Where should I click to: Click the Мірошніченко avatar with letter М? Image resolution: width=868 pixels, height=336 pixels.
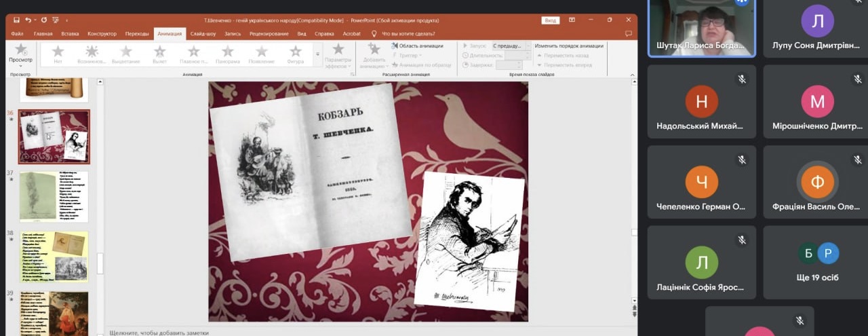(817, 102)
